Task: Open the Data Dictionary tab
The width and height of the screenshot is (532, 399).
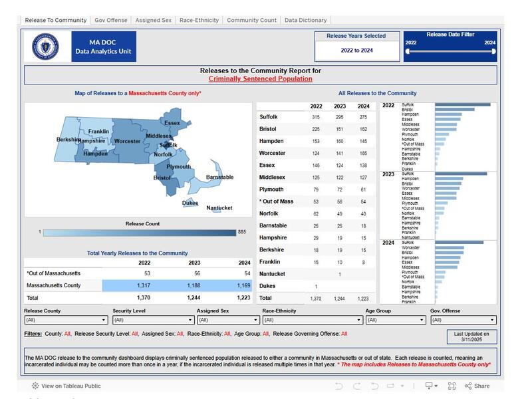Action: tap(305, 20)
